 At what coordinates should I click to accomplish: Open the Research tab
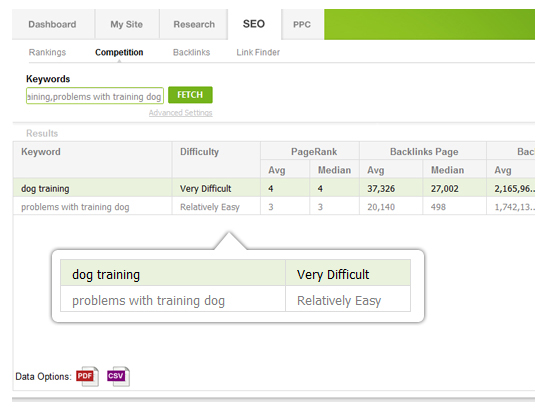194,24
